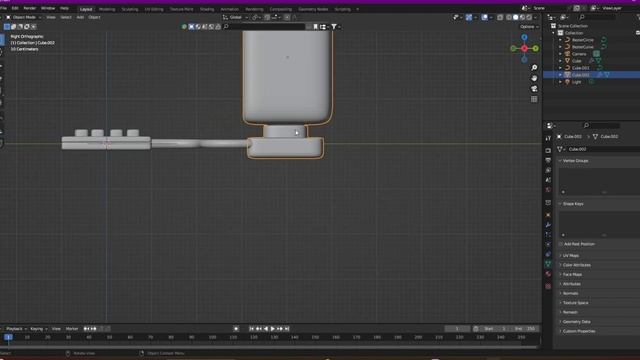Open the World properties tab icon
Image resolution: width=640 pixels, height=360 pixels.
pos(548,190)
